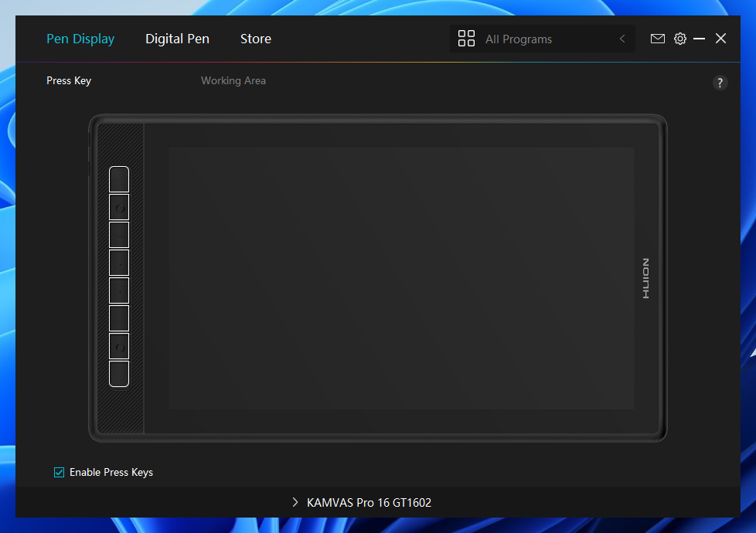Screen dimensions: 756x533
Task: Close the Huion tablet window
Action: coord(720,39)
